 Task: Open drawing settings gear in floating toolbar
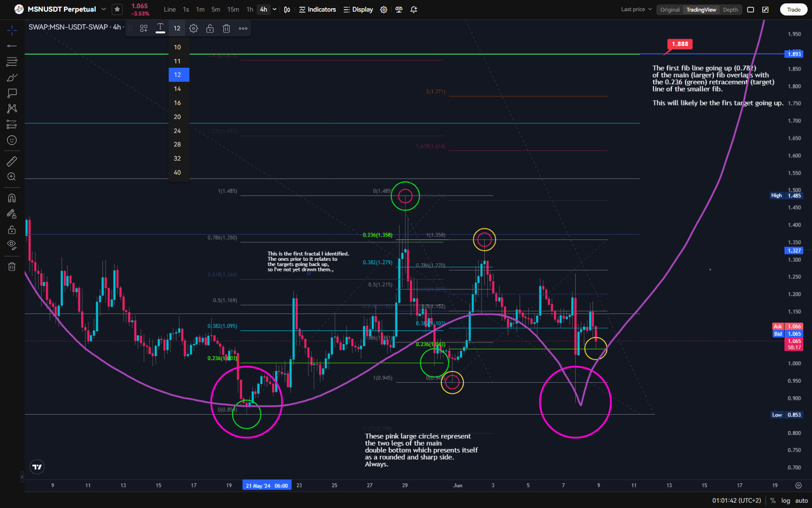tap(193, 29)
